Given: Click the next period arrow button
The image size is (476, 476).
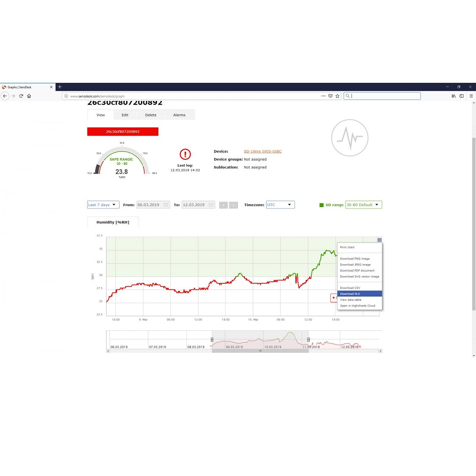Looking at the screenshot, I should [233, 205].
